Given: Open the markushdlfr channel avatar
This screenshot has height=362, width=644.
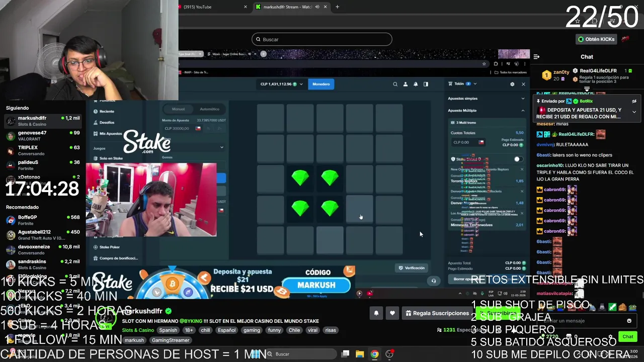Looking at the screenshot, I should coord(106,319).
